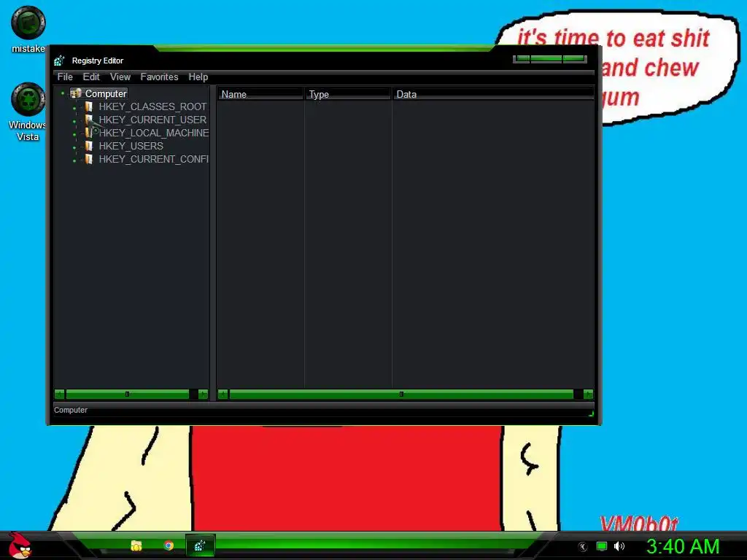Collapse the Computer tree node
Image resolution: width=747 pixels, height=560 pixels.
click(x=63, y=93)
